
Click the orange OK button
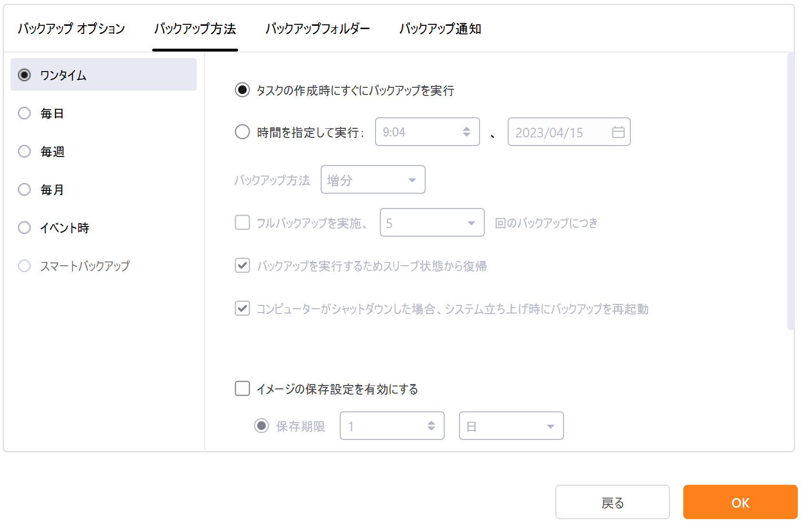[741, 502]
